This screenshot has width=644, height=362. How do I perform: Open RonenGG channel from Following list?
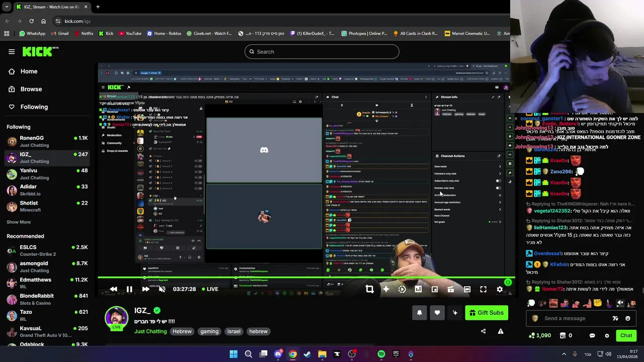[x=48, y=141]
